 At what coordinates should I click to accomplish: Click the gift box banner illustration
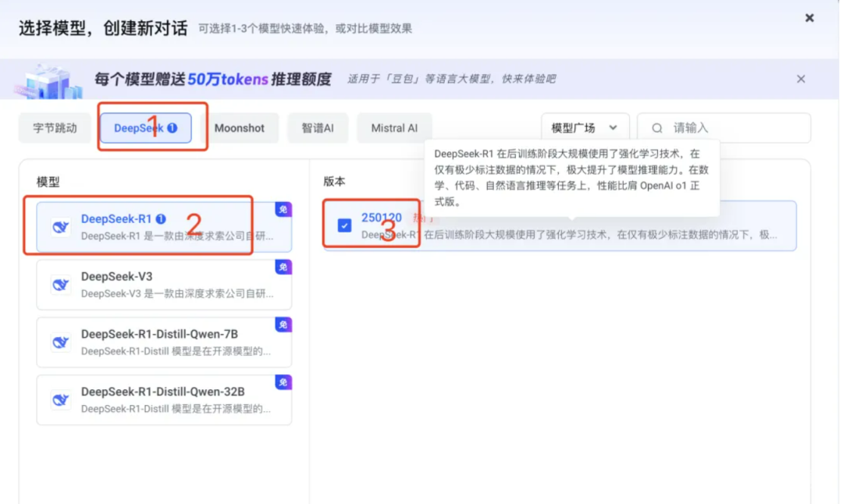[x=48, y=80]
